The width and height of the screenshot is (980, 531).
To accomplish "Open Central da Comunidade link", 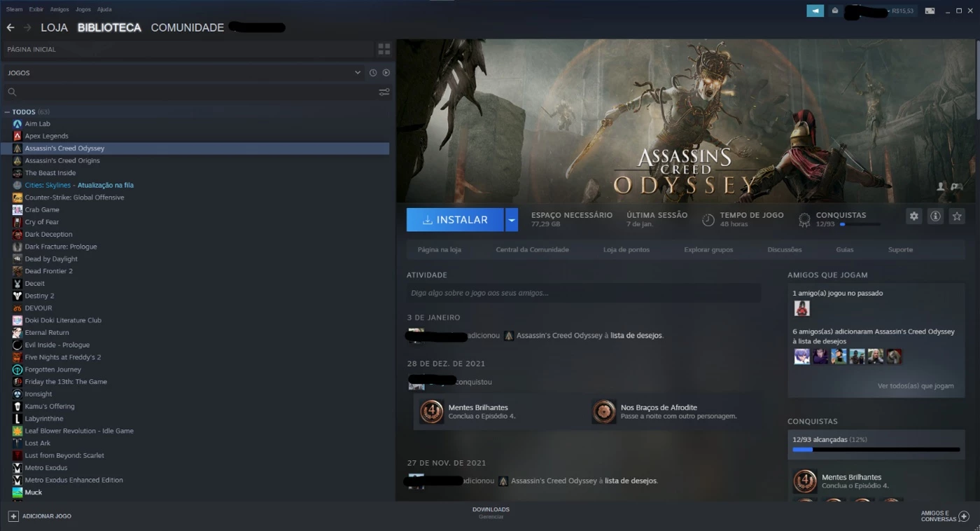I will click(532, 249).
